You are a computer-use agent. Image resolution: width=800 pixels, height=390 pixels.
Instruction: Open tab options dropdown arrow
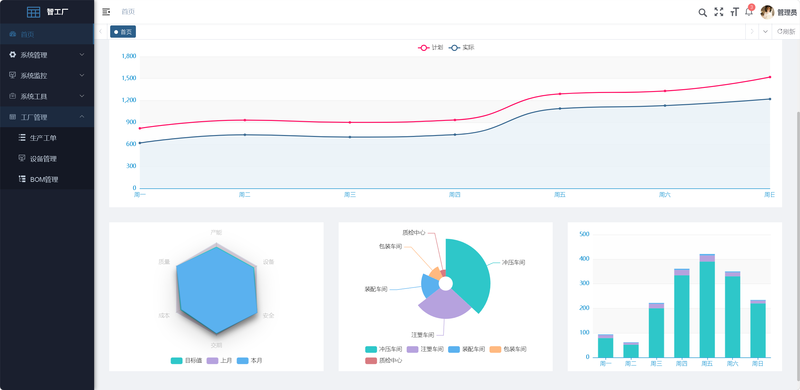pyautogui.click(x=765, y=32)
